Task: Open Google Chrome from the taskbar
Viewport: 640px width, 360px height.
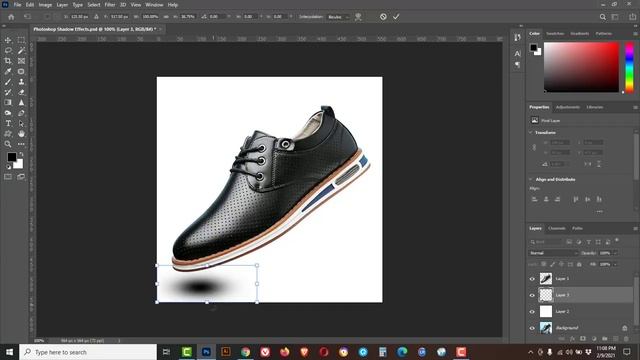Action: (245, 352)
